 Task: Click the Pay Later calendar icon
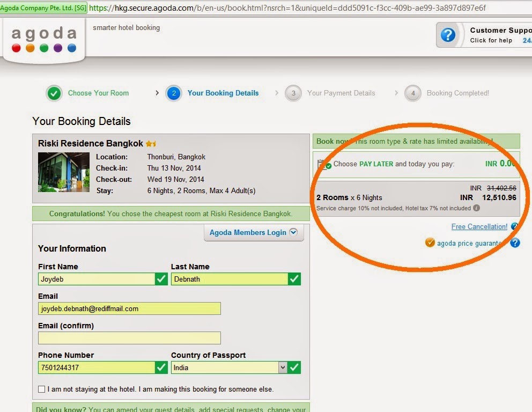[x=324, y=164]
